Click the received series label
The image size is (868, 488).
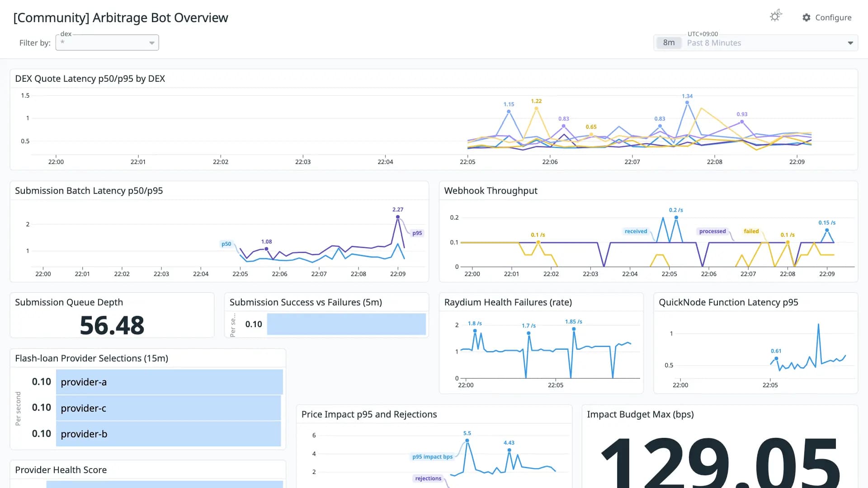(636, 231)
